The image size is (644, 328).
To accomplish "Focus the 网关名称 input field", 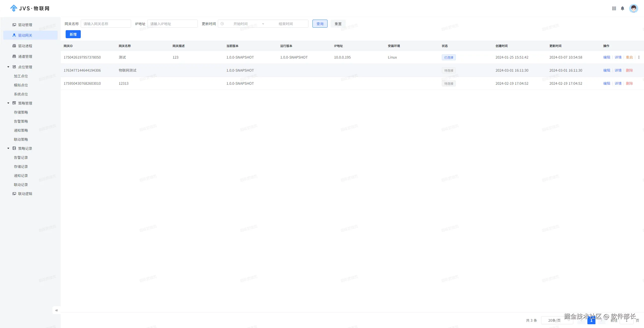I will 106,24.
